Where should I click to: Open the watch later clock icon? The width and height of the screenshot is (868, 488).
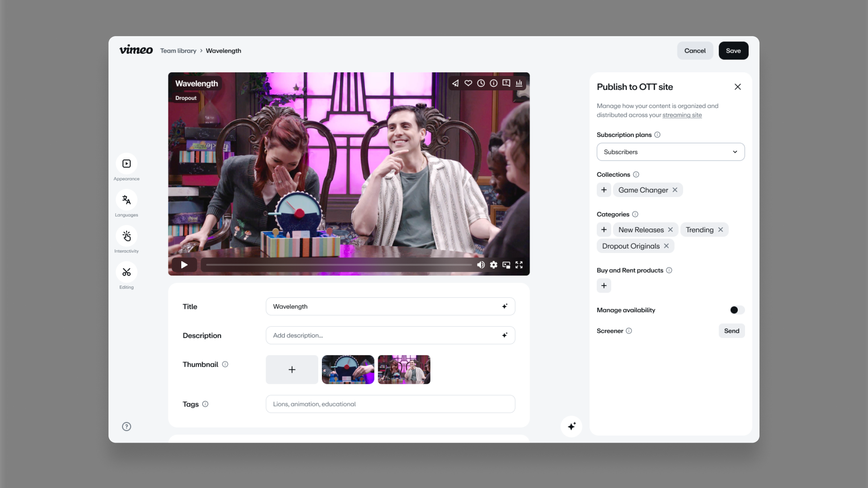tap(481, 83)
